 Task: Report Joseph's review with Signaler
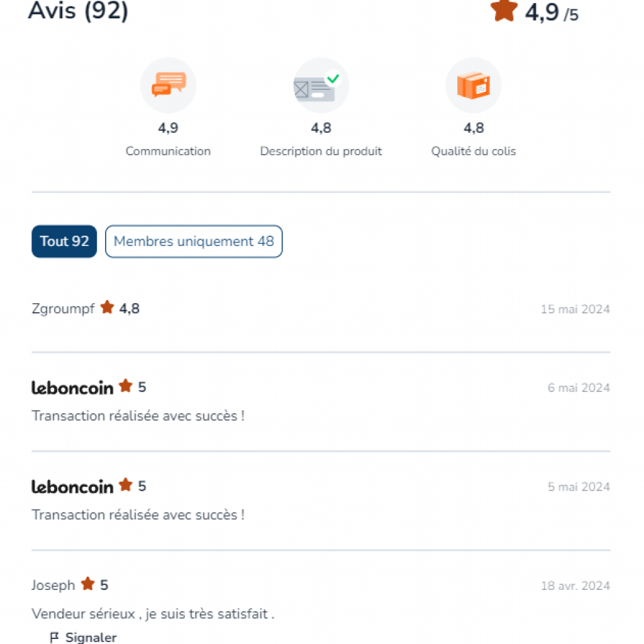pyautogui.click(x=91, y=638)
